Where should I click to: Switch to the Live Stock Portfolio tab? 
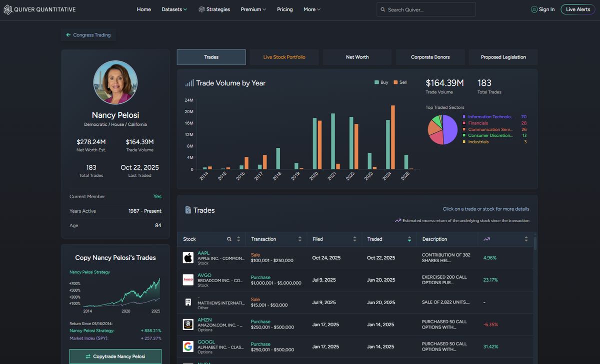[x=284, y=57]
